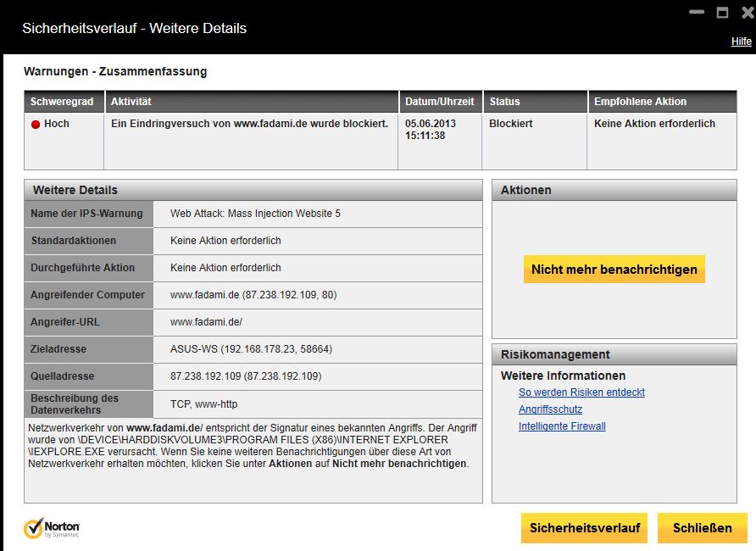Close the window with the X icon
This screenshot has width=756, height=551.
tap(748, 13)
